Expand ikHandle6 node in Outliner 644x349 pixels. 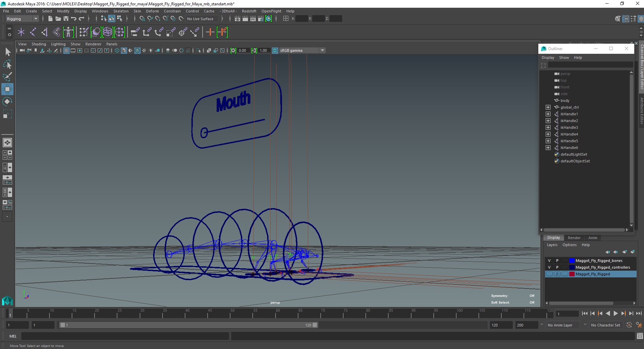pyautogui.click(x=548, y=148)
